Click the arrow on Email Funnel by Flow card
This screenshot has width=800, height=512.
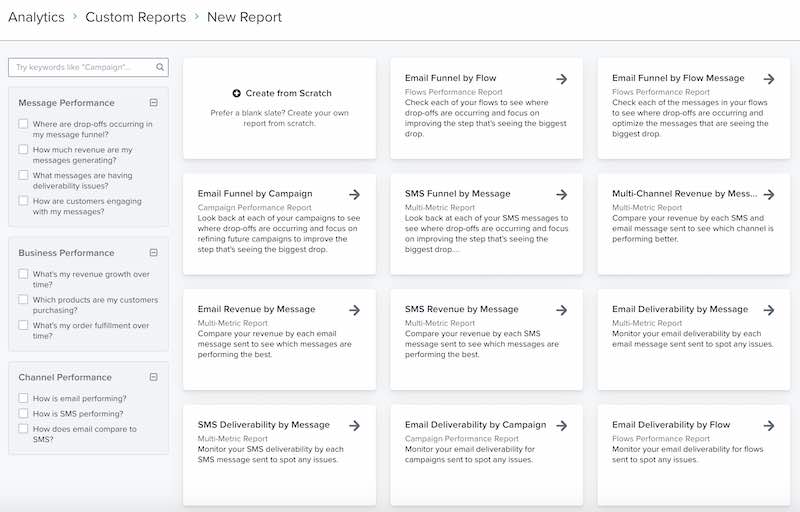562,79
